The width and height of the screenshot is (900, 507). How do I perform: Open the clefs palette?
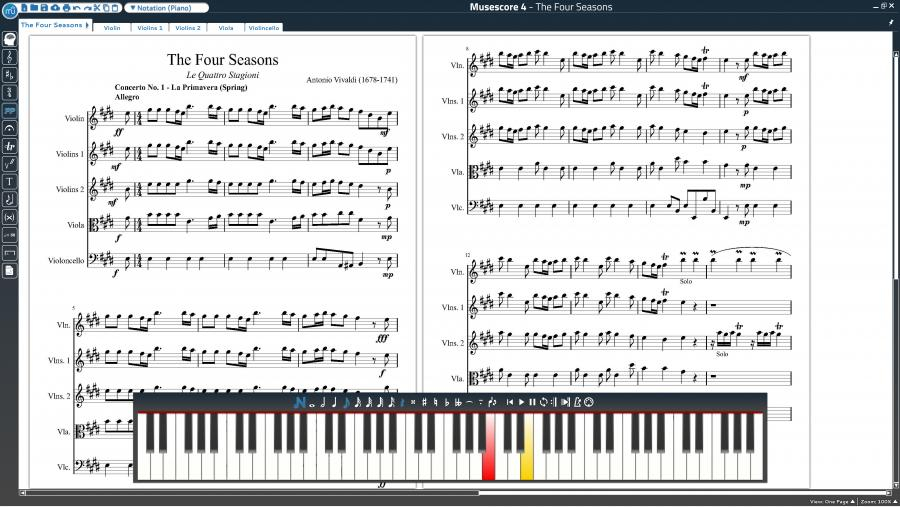pyautogui.click(x=10, y=57)
